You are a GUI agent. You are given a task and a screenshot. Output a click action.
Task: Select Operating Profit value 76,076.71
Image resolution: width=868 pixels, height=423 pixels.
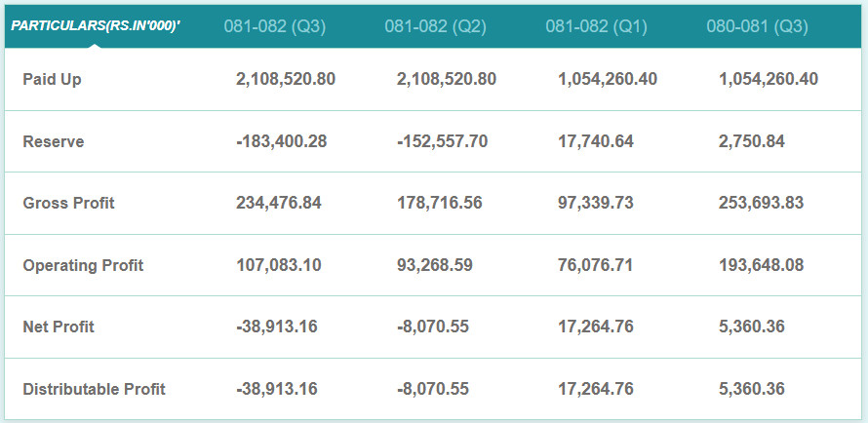click(x=595, y=265)
